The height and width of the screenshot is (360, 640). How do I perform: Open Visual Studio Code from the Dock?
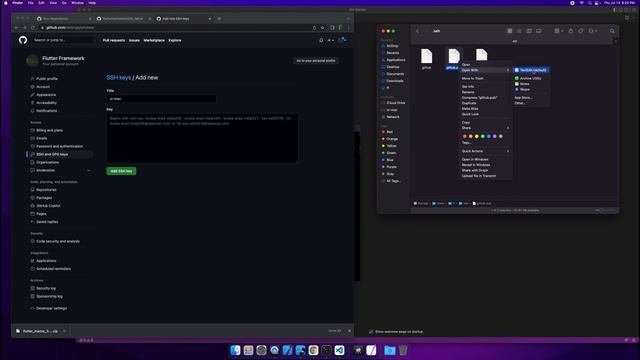(339, 350)
